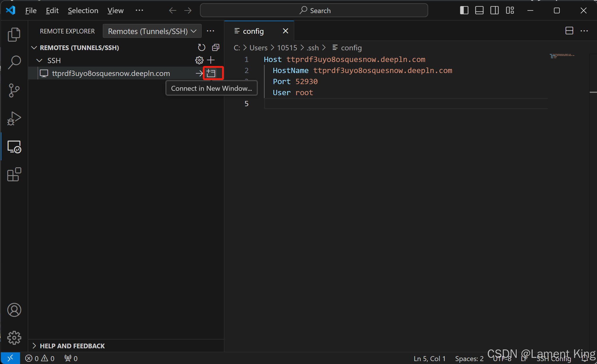The width and height of the screenshot is (597, 364).
Task: Refresh the remotes list
Action: (201, 47)
